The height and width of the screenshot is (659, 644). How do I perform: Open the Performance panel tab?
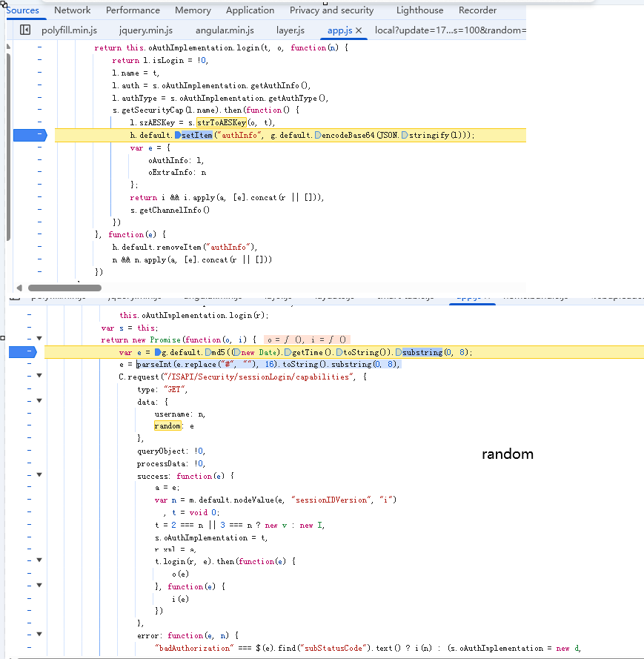133,10
